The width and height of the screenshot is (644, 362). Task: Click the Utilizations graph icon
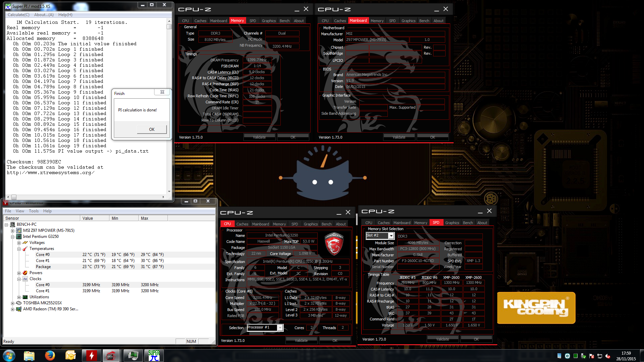pos(25,297)
